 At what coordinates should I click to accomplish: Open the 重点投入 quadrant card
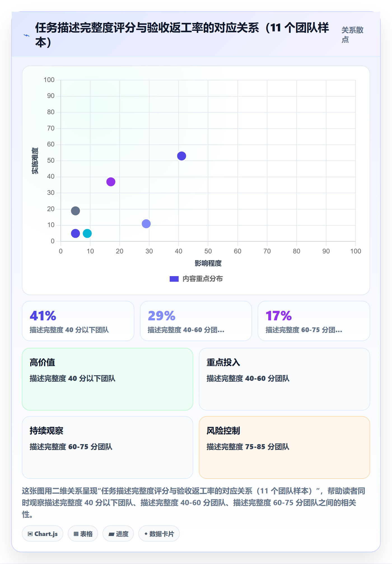(x=284, y=379)
